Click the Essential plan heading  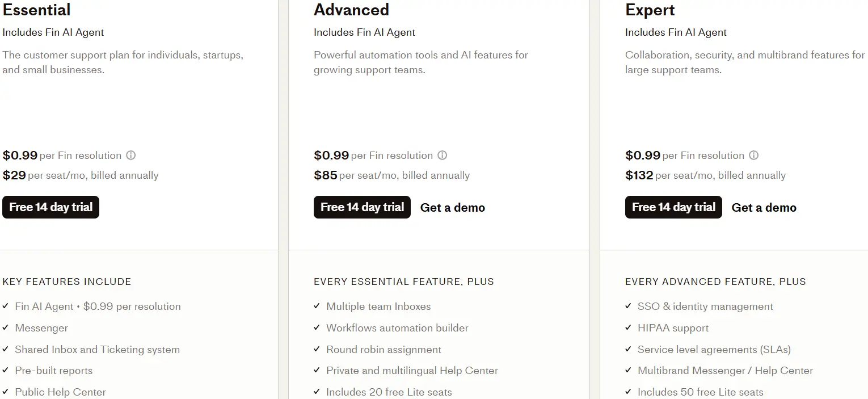(x=36, y=10)
